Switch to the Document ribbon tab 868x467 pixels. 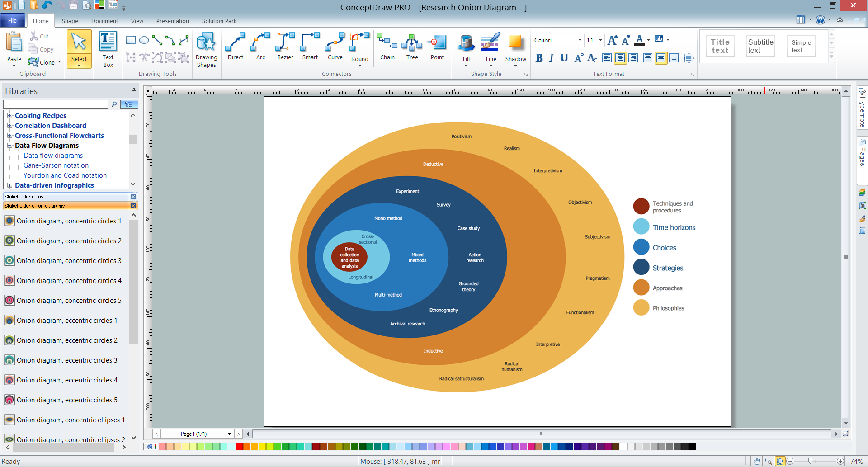104,21
